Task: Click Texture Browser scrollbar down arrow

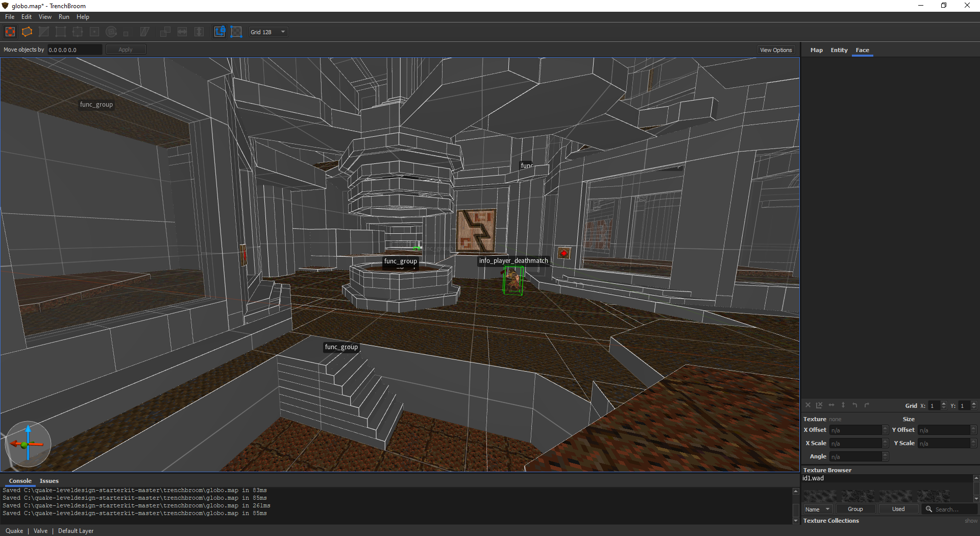Action: pos(976,499)
